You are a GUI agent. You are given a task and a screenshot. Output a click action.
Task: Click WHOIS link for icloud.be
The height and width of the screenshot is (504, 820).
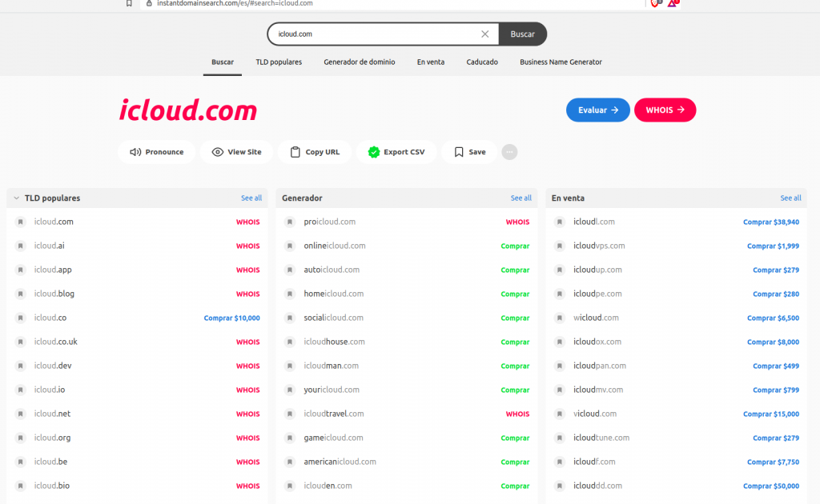pos(248,462)
